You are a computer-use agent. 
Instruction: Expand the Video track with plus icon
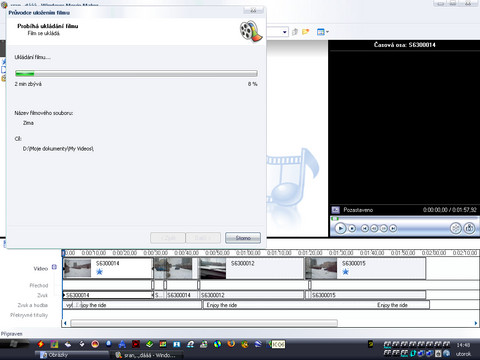click(54, 267)
